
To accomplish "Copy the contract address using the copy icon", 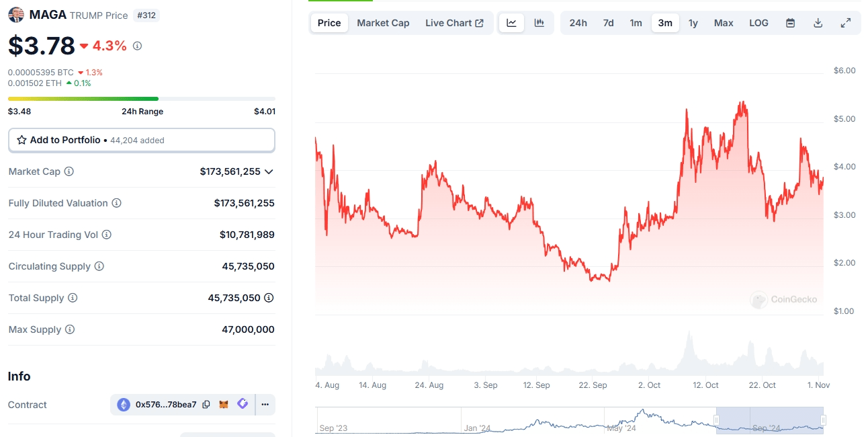I will coord(206,405).
